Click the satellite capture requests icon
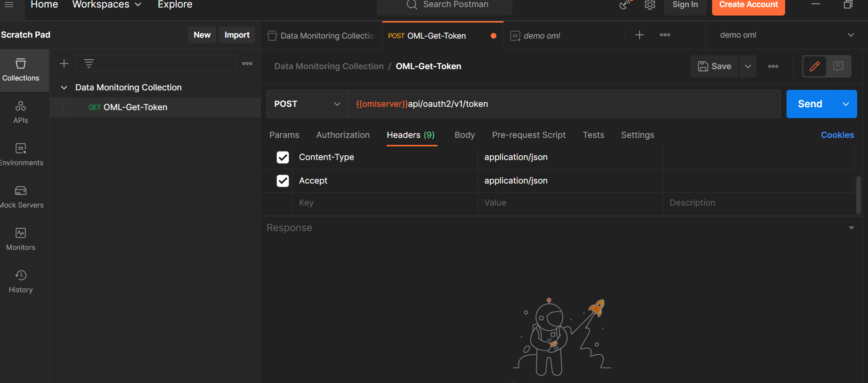The width and height of the screenshot is (868, 383). click(x=625, y=5)
